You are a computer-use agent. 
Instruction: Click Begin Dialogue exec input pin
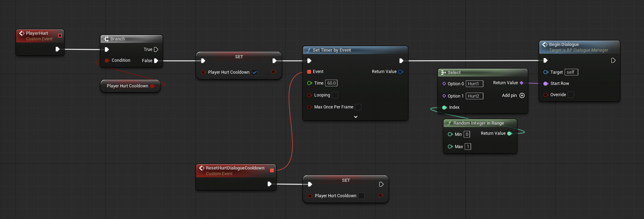[x=545, y=60]
